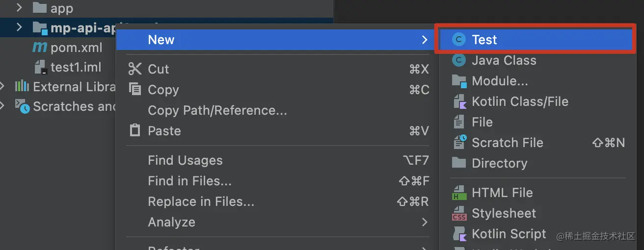Expand the mp-api module node
Image resolution: width=644 pixels, height=250 pixels.
point(19,27)
